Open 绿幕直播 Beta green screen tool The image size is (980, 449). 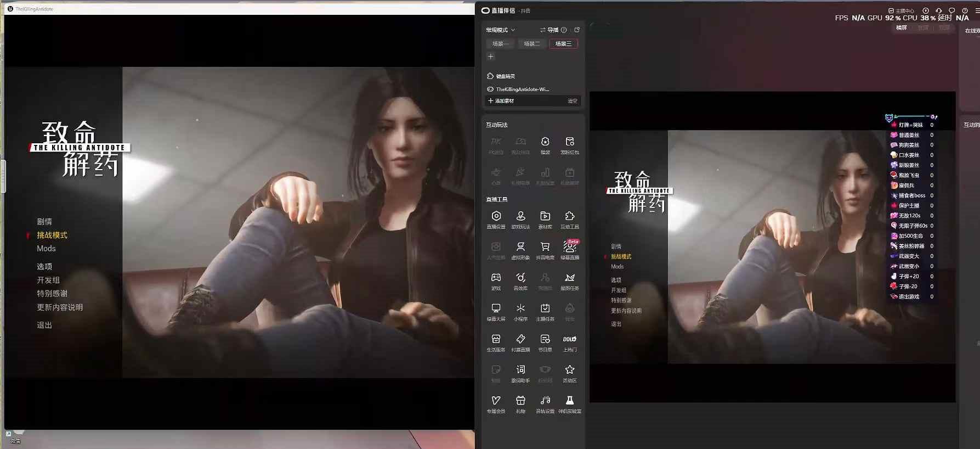[570, 250]
